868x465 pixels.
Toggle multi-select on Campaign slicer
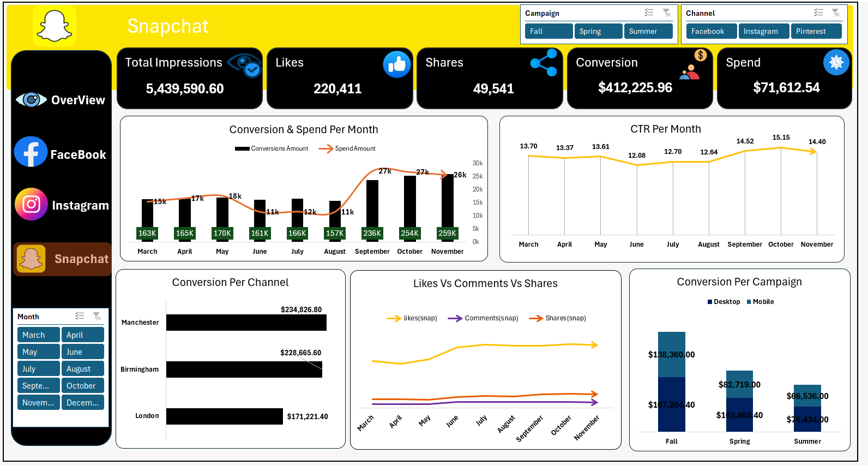coord(649,13)
